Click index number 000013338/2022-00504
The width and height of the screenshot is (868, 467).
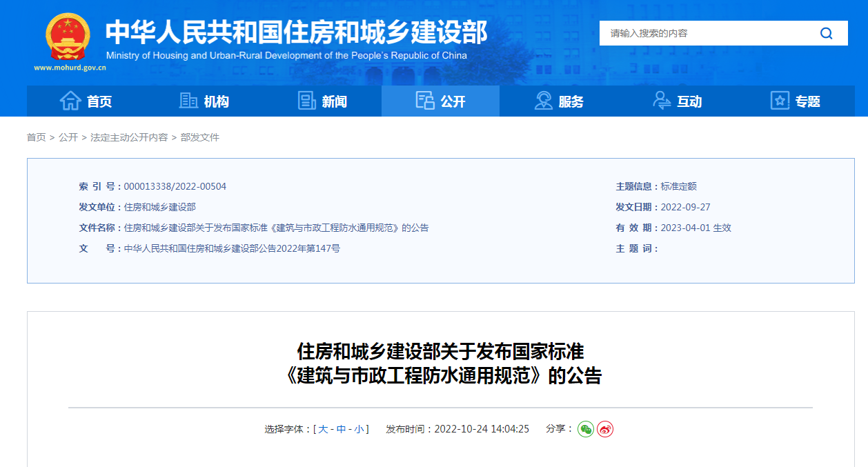tap(175, 186)
